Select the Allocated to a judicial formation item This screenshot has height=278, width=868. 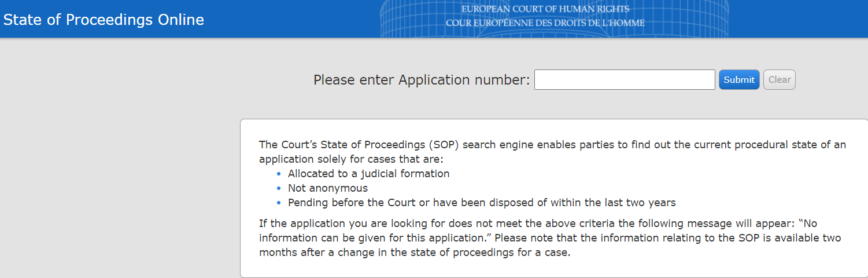pos(368,173)
